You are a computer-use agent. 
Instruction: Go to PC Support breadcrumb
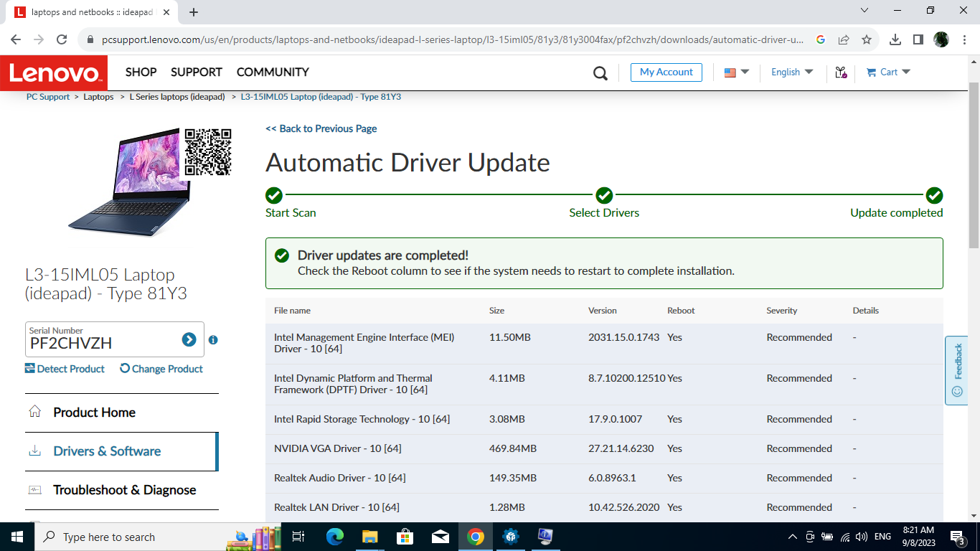(48, 97)
